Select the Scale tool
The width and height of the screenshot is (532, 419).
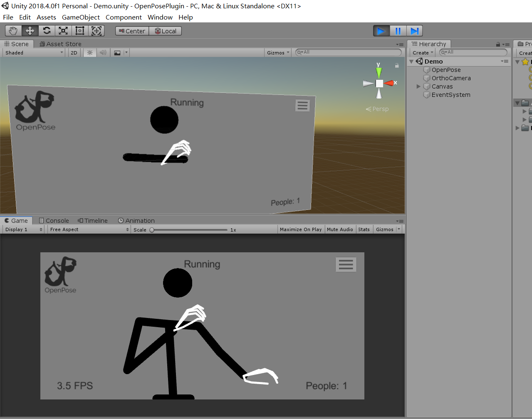pyautogui.click(x=63, y=30)
